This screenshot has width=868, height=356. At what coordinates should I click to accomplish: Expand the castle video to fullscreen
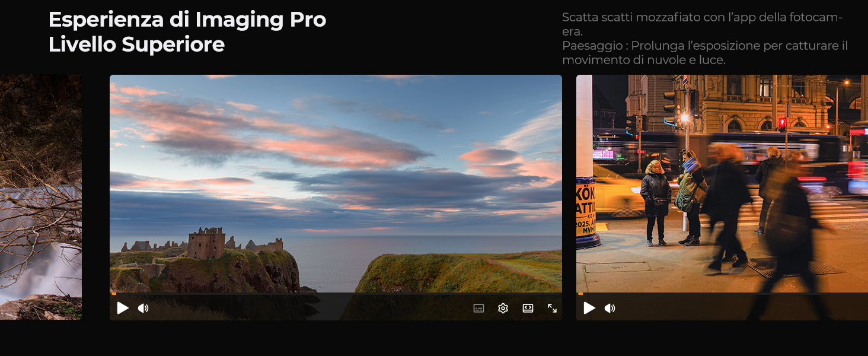(552, 308)
